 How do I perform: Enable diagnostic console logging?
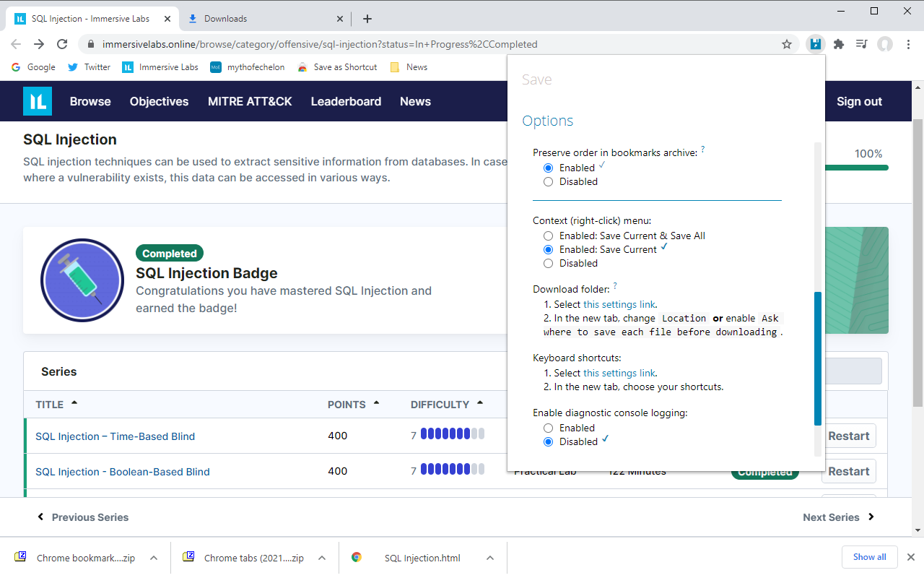click(x=549, y=428)
